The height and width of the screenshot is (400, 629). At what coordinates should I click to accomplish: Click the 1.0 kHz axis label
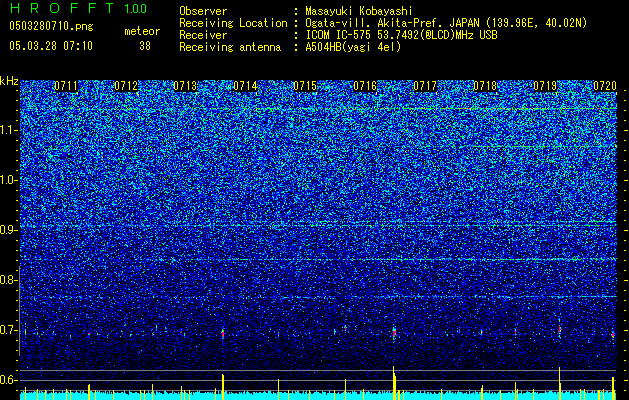tap(9, 180)
